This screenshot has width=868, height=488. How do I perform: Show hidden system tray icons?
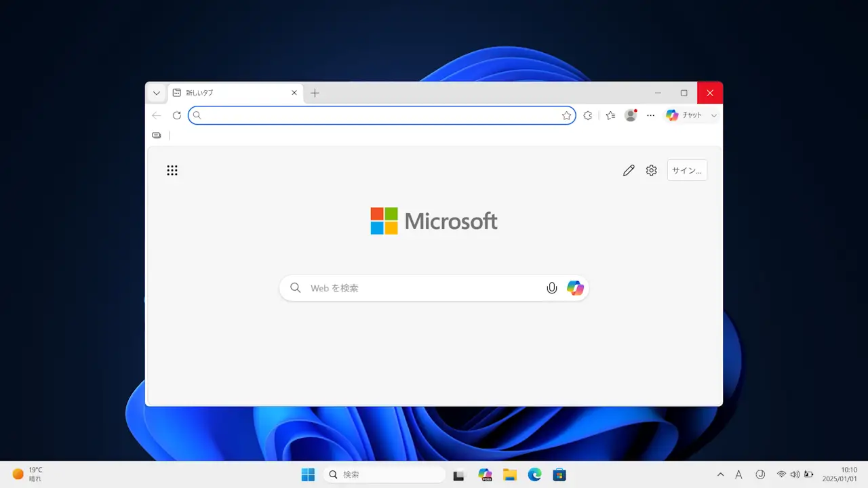tap(720, 474)
